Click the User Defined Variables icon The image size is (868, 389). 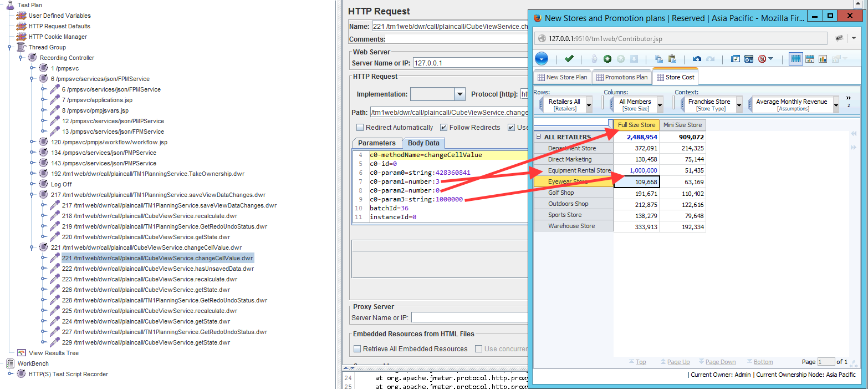(21, 16)
